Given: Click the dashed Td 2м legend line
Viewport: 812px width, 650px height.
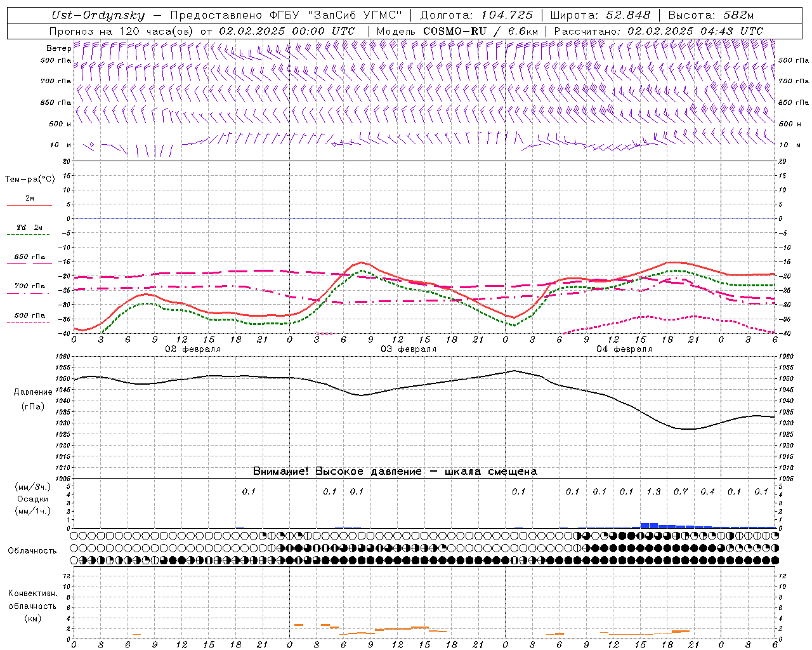Looking at the screenshot, I should (x=29, y=234).
